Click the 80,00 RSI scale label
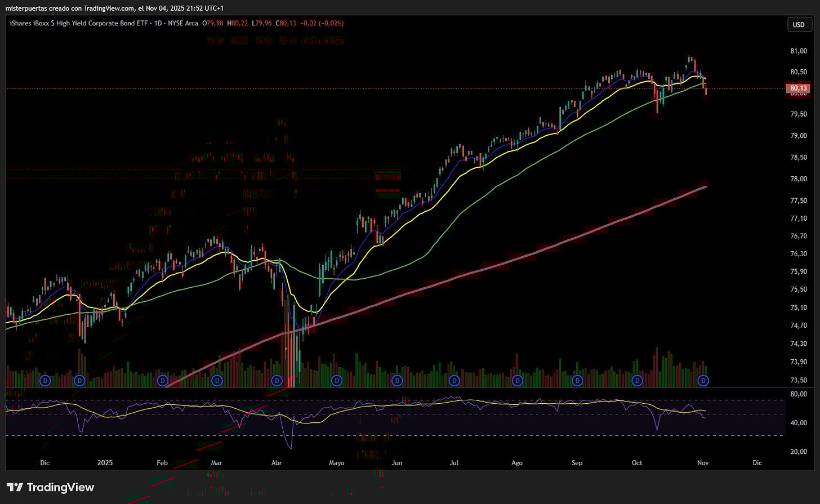The image size is (820, 504). point(798,394)
